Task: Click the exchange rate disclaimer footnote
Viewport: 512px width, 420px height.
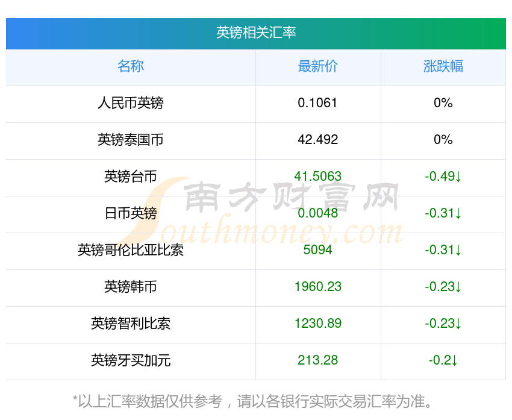Action: (252, 401)
